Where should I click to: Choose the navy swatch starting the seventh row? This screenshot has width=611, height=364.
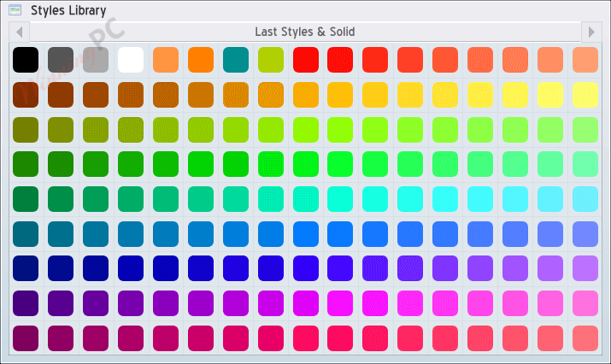[x=26, y=268]
